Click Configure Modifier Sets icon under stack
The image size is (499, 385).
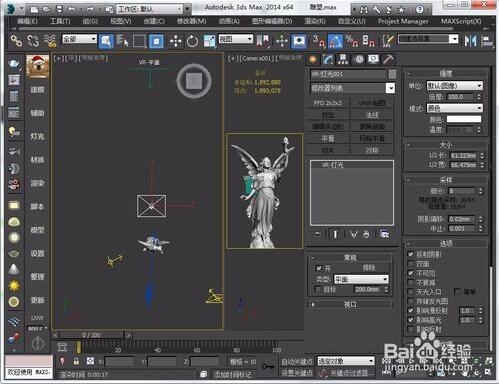(x=384, y=234)
